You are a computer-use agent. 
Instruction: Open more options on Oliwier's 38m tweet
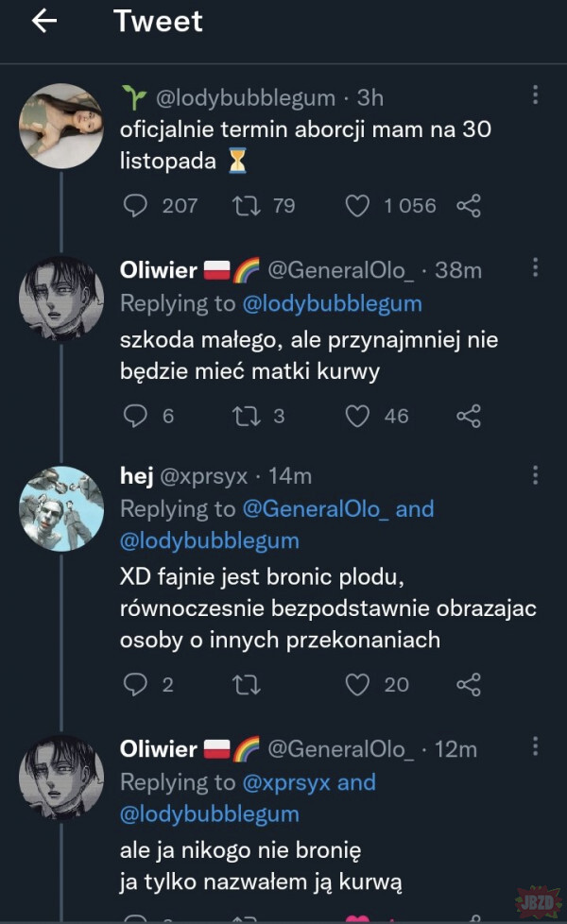click(535, 268)
